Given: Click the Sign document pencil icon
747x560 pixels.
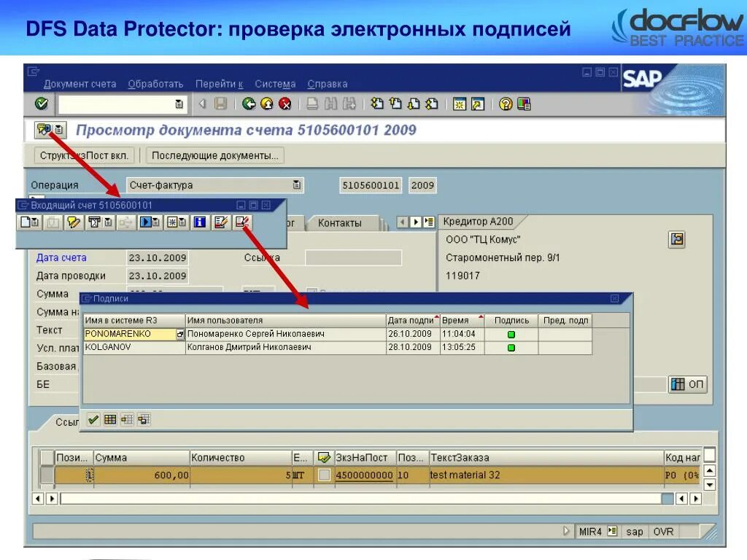Looking at the screenshot, I should tap(221, 222).
